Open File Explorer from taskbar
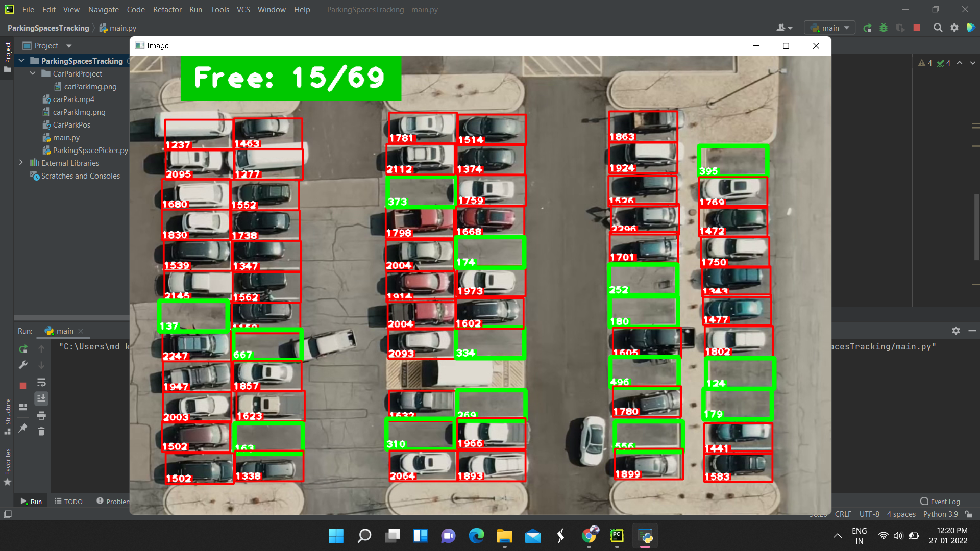980x551 pixels. (504, 536)
